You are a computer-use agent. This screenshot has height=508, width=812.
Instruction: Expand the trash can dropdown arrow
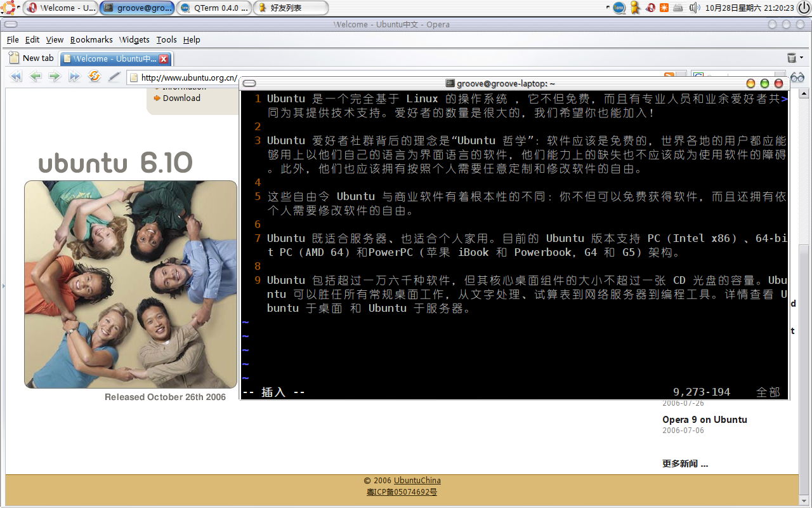pos(801,58)
